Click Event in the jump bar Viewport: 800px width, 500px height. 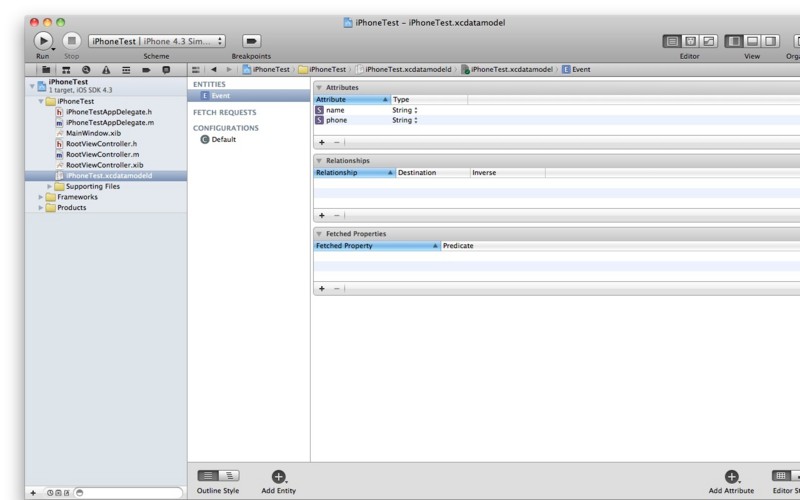point(576,70)
